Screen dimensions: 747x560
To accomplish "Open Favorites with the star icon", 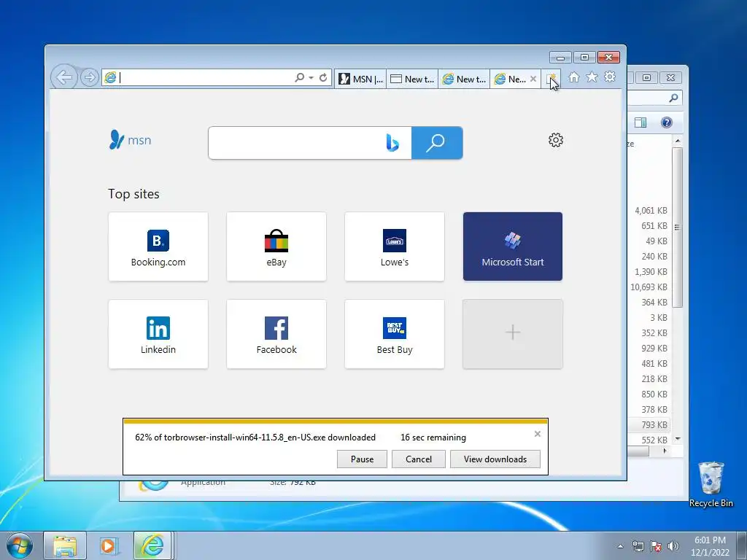I will pyautogui.click(x=592, y=77).
